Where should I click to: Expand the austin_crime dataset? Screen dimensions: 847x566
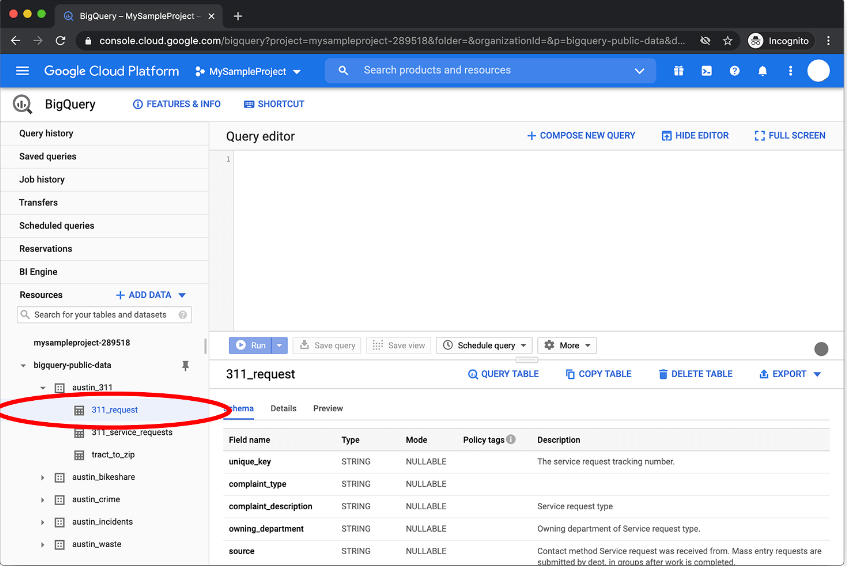(x=43, y=500)
